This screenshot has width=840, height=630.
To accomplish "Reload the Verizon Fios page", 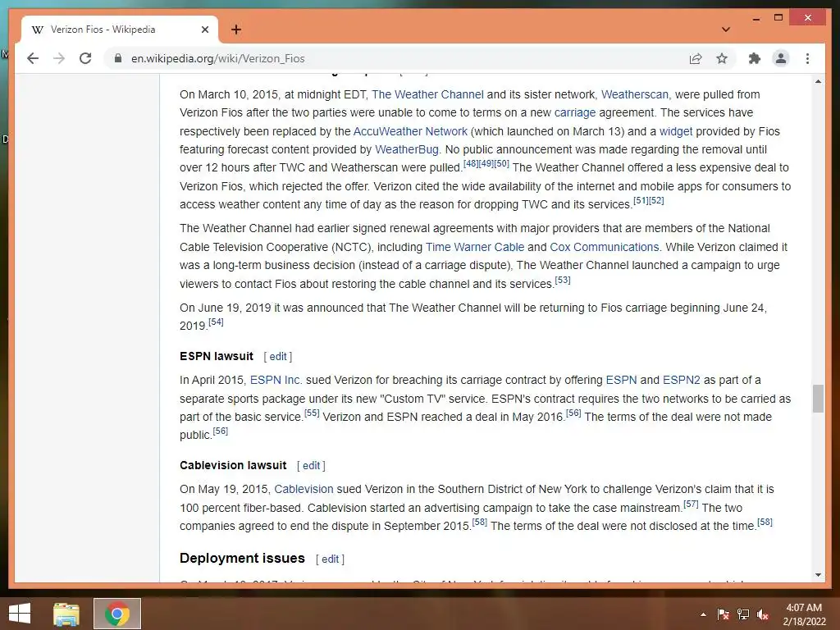I will [85, 58].
